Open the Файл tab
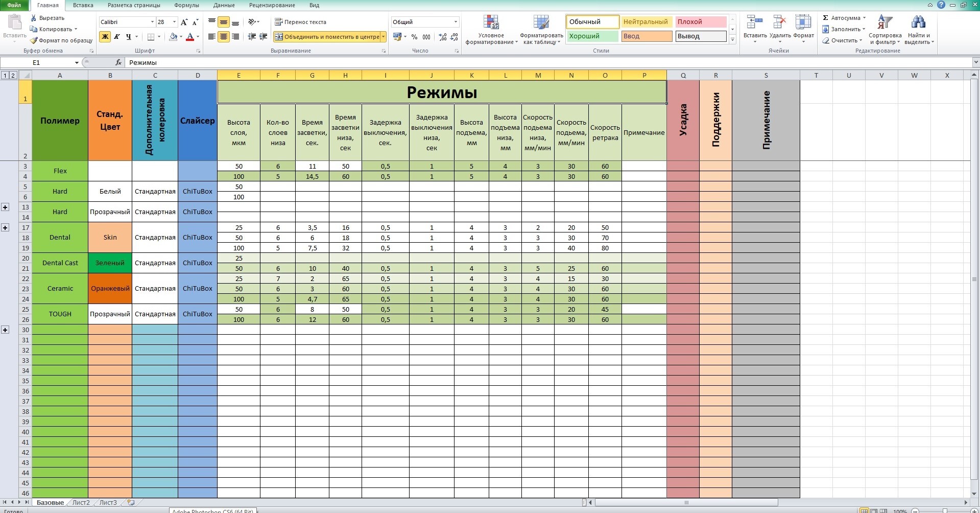Image resolution: width=980 pixels, height=513 pixels. 14,5
